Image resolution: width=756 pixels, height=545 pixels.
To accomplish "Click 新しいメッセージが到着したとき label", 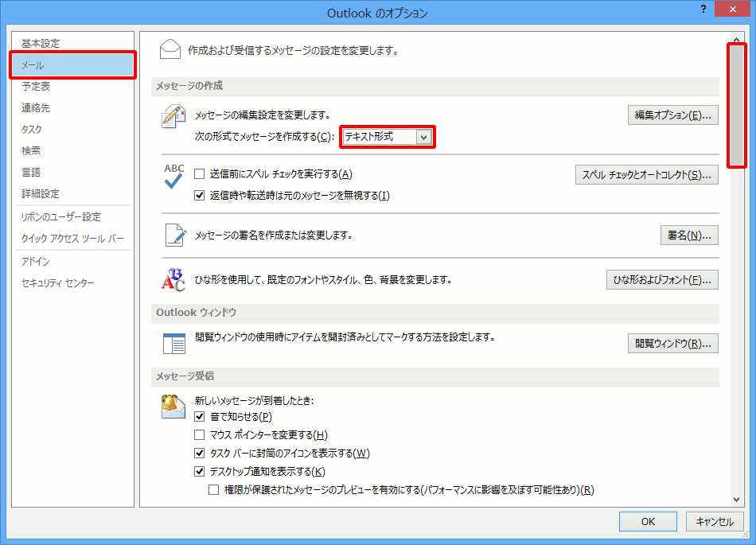I will click(254, 400).
